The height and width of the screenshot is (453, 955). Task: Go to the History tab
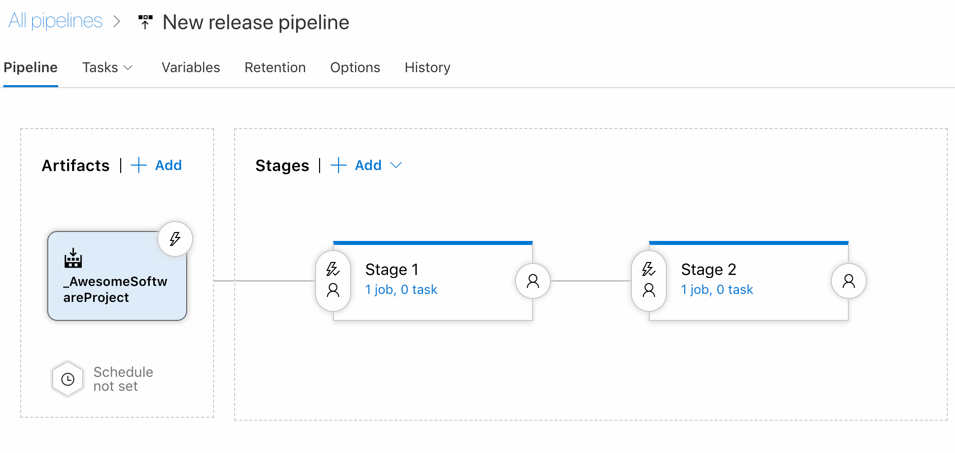(x=427, y=68)
